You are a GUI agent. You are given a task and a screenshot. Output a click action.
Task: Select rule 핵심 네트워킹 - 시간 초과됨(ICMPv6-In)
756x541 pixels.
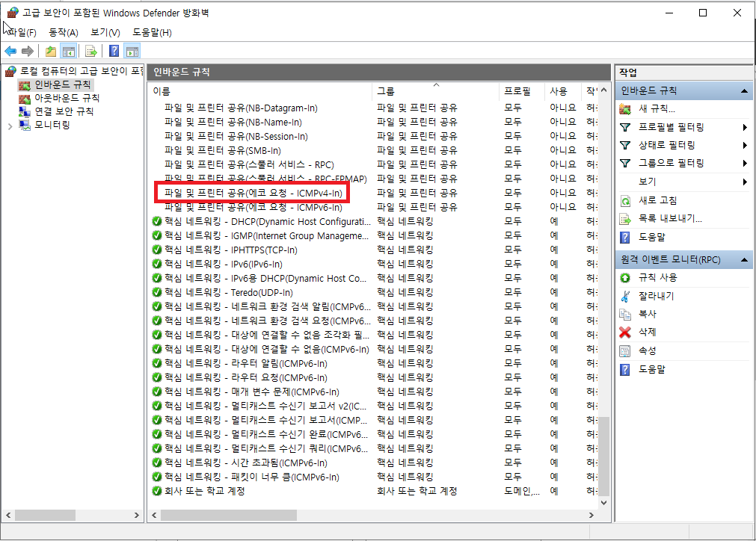pos(245,463)
